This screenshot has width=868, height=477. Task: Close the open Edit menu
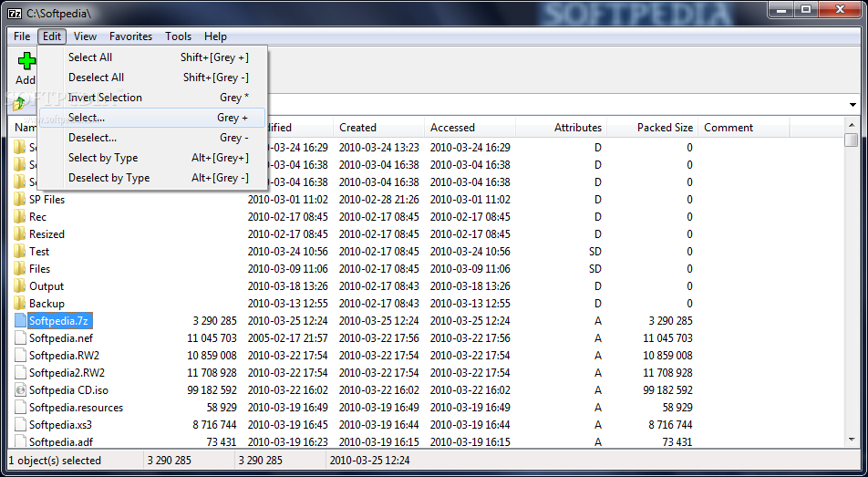tap(52, 36)
